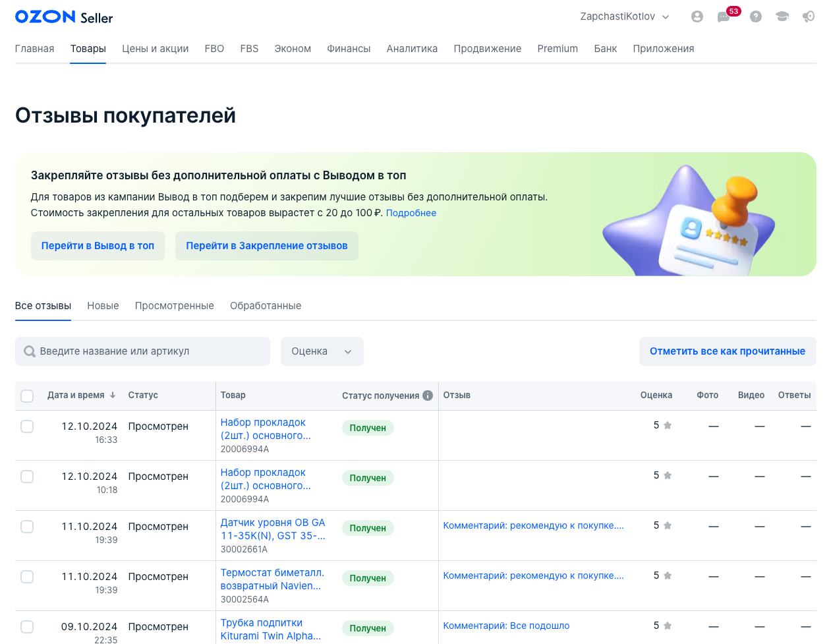Open review comment for Датчик уровня row
The image size is (829, 644).
533,525
